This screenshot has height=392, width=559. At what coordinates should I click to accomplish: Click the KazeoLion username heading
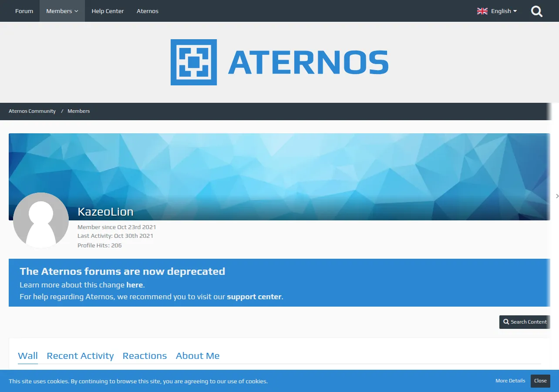pos(105,212)
